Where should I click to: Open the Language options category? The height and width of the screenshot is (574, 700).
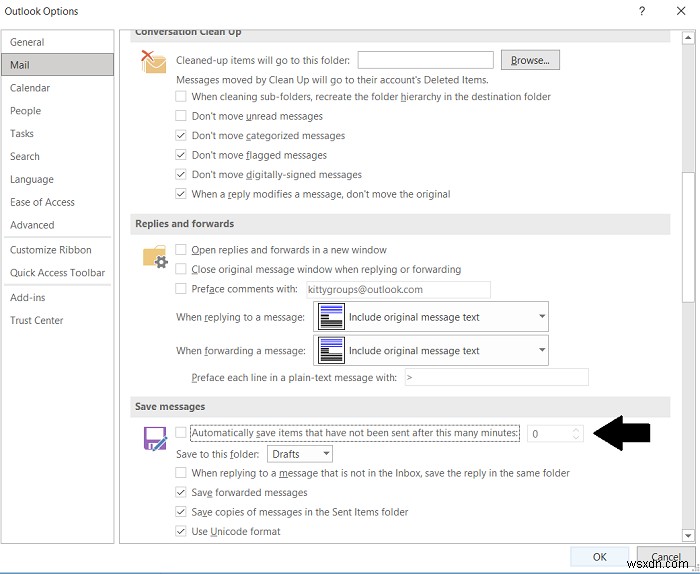[58, 179]
